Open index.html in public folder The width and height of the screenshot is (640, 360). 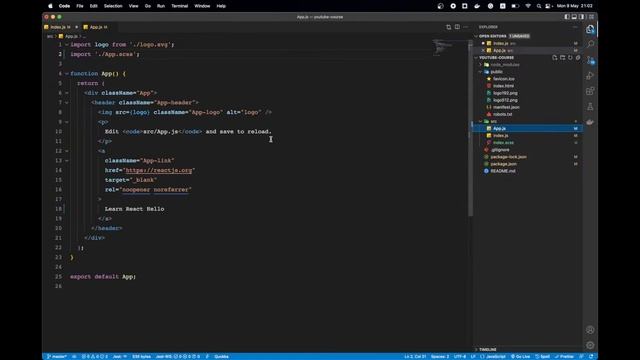pyautogui.click(x=503, y=86)
